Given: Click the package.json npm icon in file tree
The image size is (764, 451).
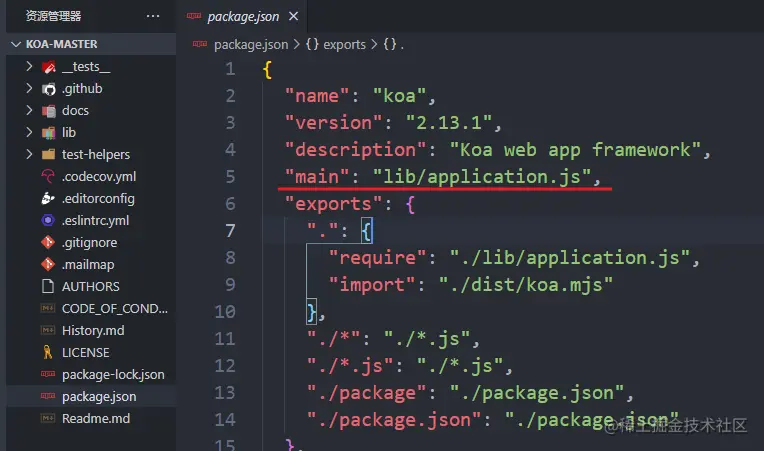Looking at the screenshot, I should [x=48, y=396].
